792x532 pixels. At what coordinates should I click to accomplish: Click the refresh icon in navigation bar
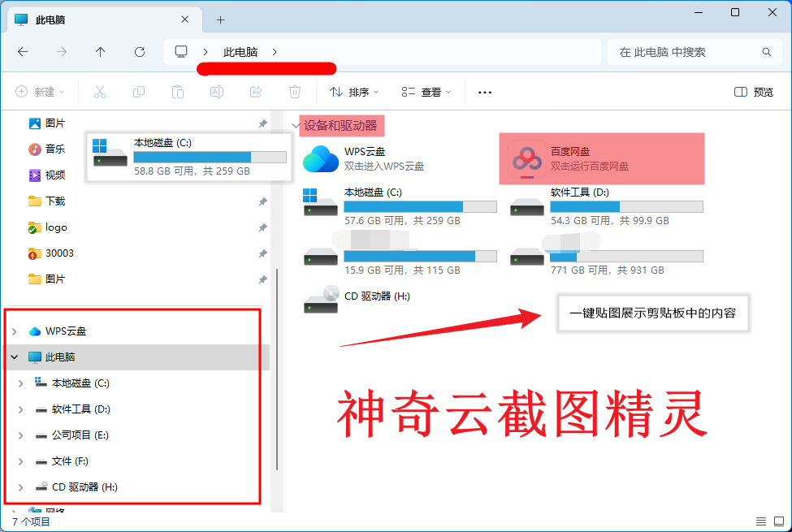pyautogui.click(x=139, y=52)
